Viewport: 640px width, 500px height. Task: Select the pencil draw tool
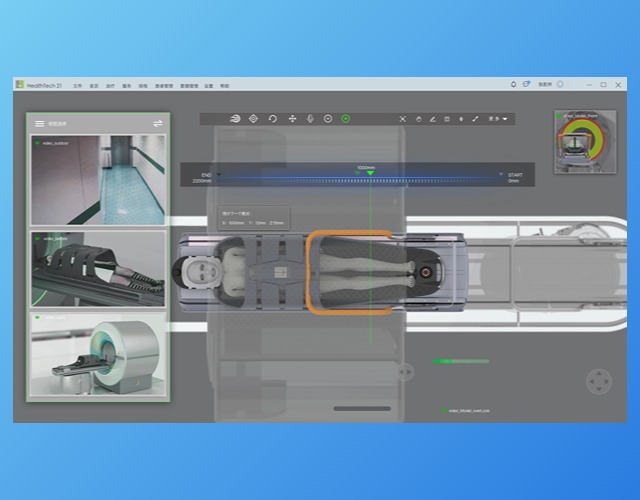point(432,119)
